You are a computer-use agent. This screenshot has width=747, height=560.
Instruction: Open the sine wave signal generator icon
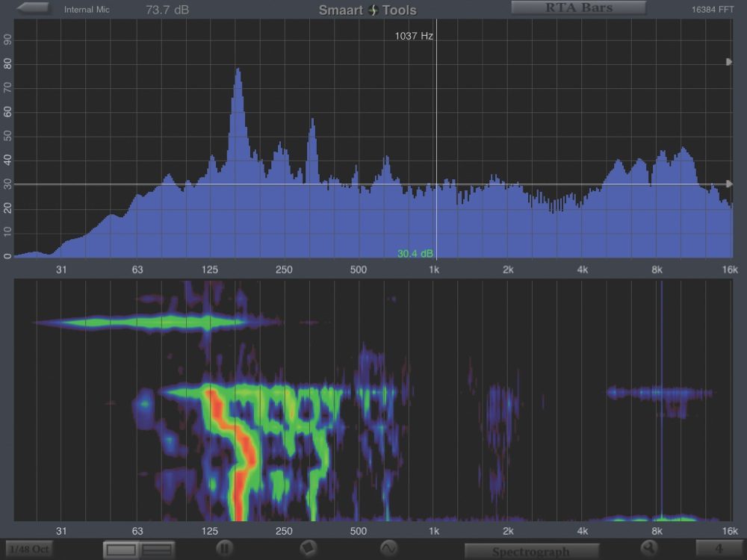(388, 548)
